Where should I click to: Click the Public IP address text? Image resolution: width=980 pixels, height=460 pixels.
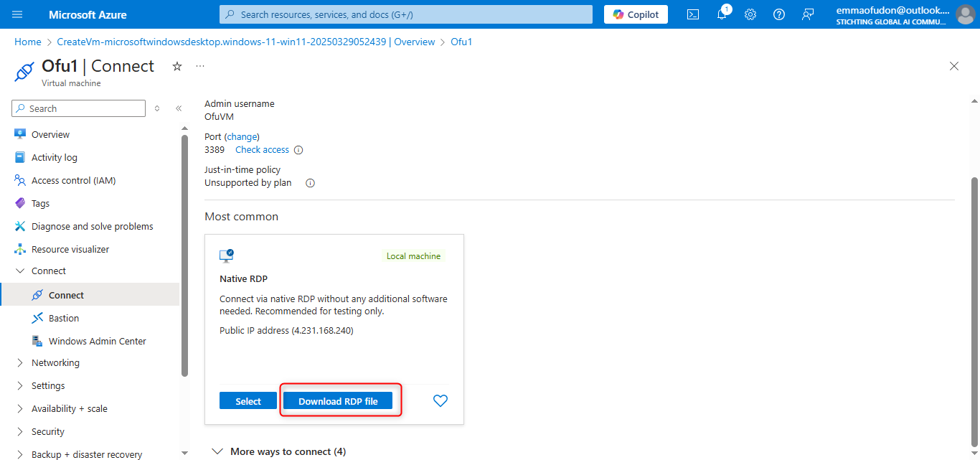(286, 331)
